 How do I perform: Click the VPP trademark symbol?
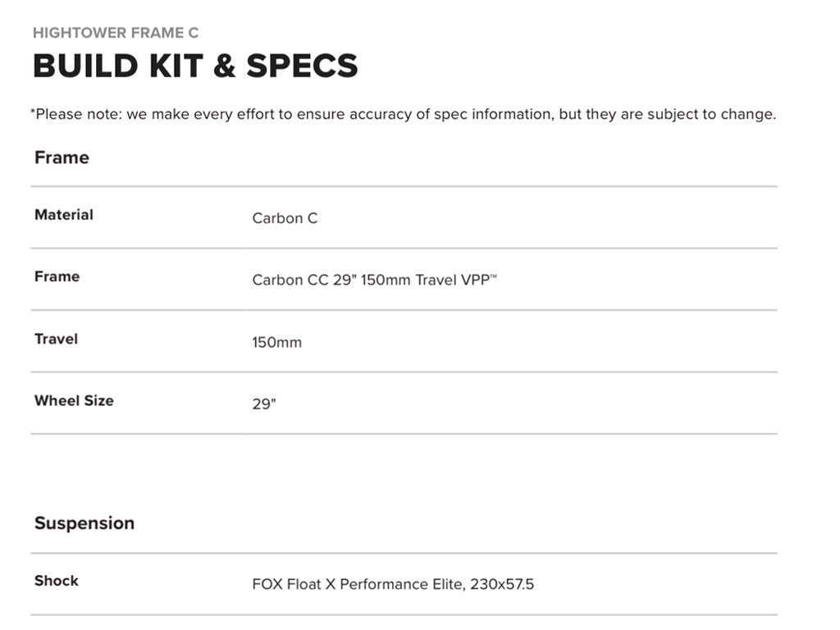point(494,277)
